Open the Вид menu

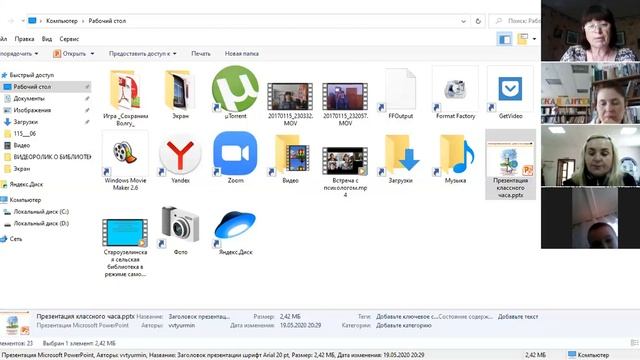coord(47,39)
